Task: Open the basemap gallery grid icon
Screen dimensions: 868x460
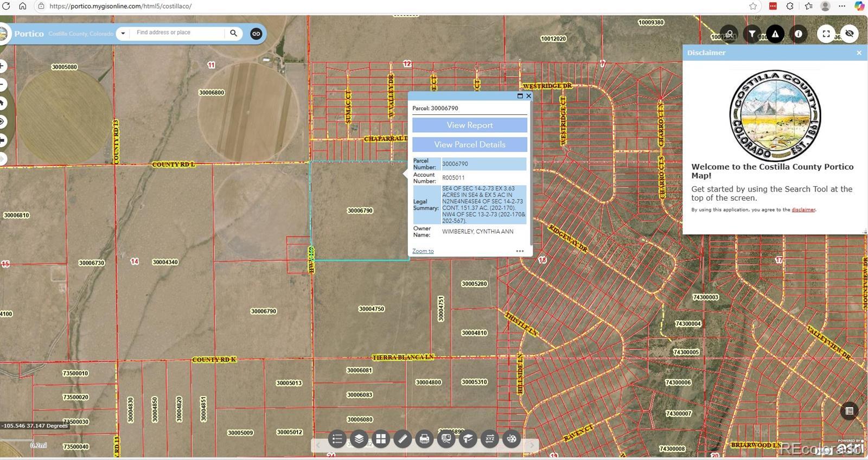Action: [381, 439]
